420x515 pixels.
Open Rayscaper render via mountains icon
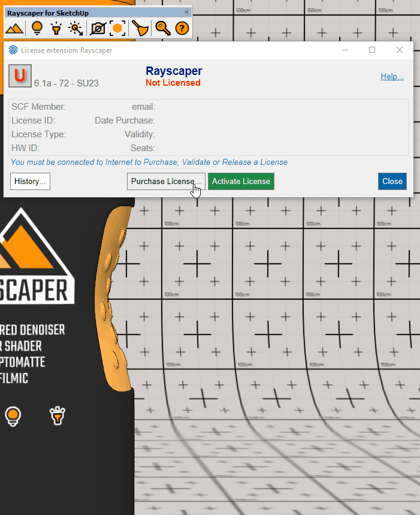14,29
